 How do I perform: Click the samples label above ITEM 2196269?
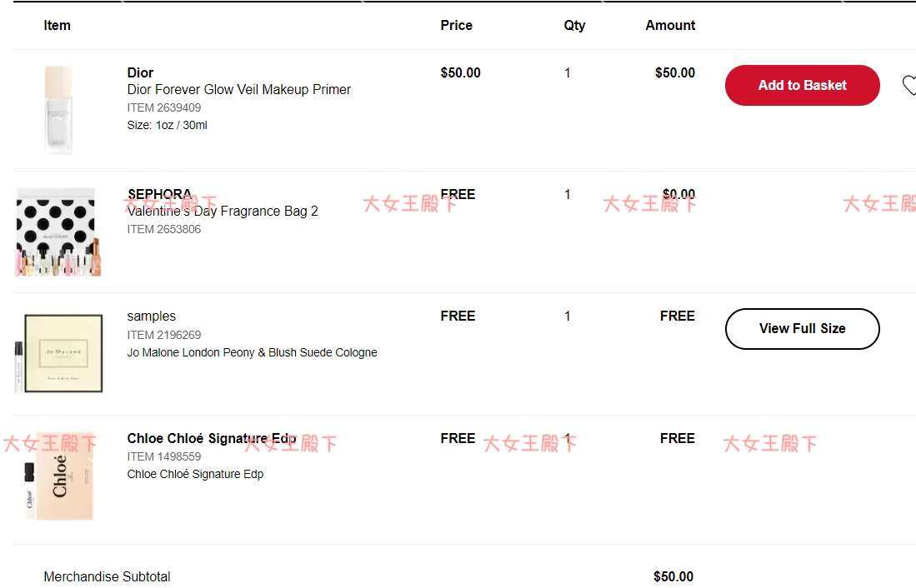tap(152, 316)
